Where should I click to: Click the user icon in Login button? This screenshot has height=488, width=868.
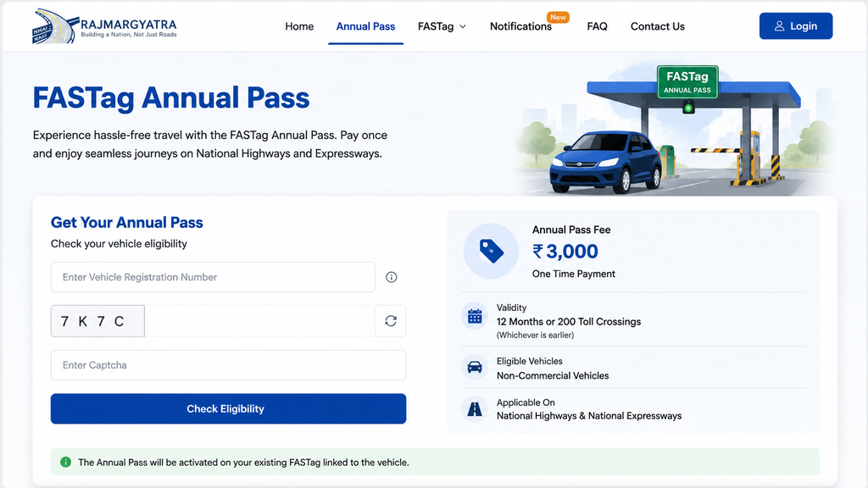pos(780,26)
